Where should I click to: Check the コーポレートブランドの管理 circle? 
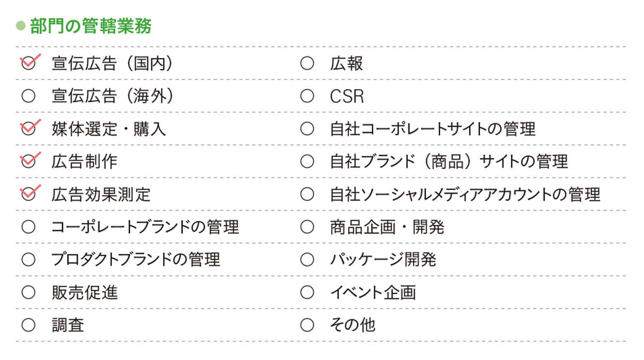click(29, 227)
